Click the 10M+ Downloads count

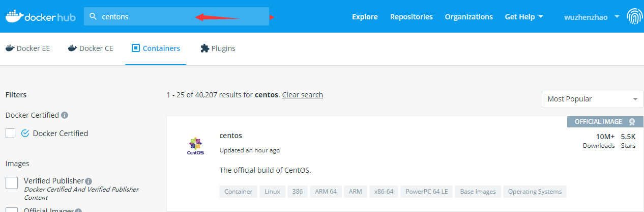pyautogui.click(x=599, y=141)
